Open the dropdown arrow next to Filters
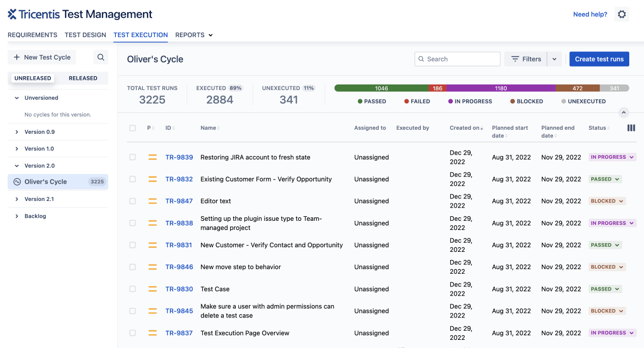The image size is (644, 348). point(554,59)
